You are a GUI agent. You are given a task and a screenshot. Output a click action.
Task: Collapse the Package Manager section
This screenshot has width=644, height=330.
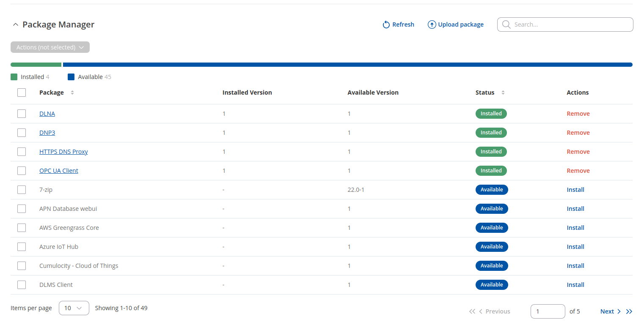(x=16, y=25)
